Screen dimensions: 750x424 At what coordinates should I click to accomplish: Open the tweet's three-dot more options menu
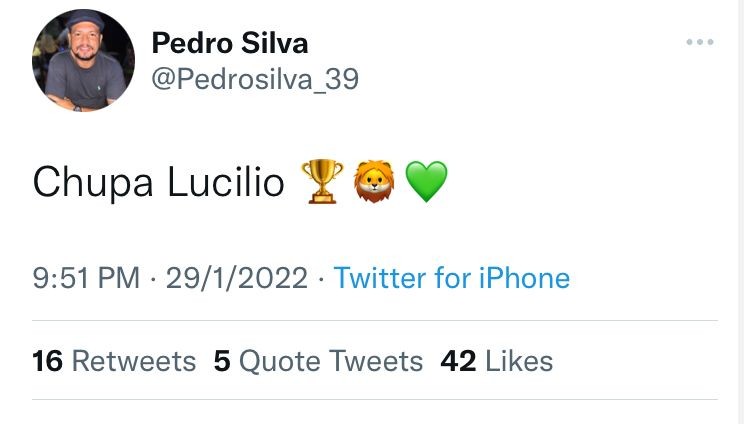pyautogui.click(x=699, y=42)
